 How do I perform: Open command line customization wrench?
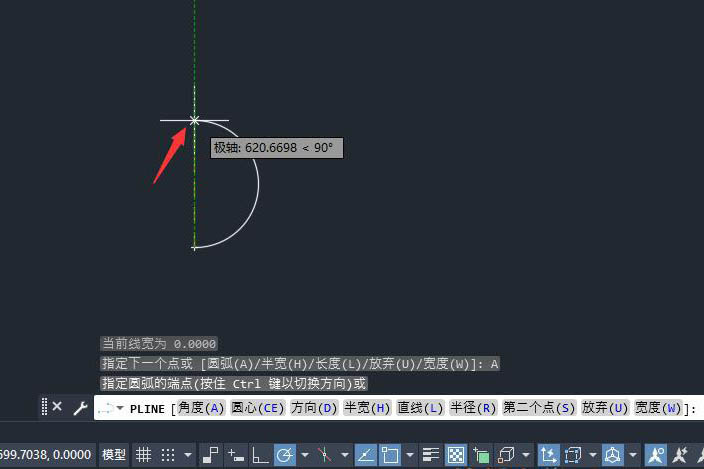click(x=80, y=408)
